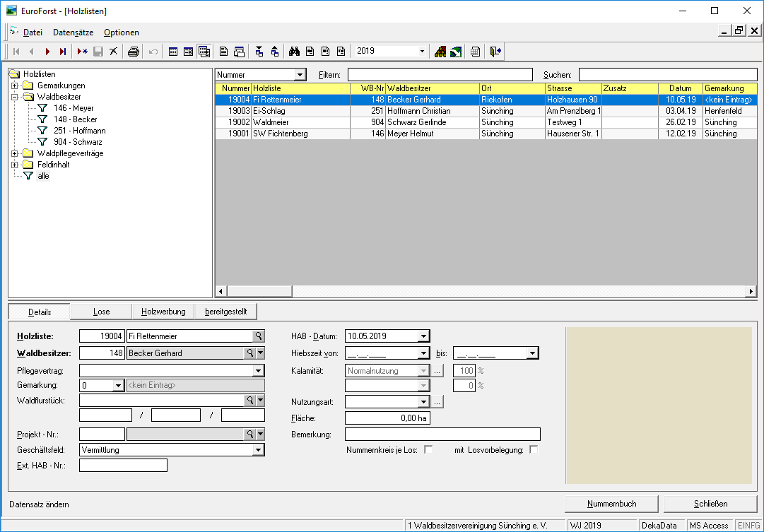Open the Datensätze menu
Image resolution: width=764 pixels, height=532 pixels.
[73, 32]
